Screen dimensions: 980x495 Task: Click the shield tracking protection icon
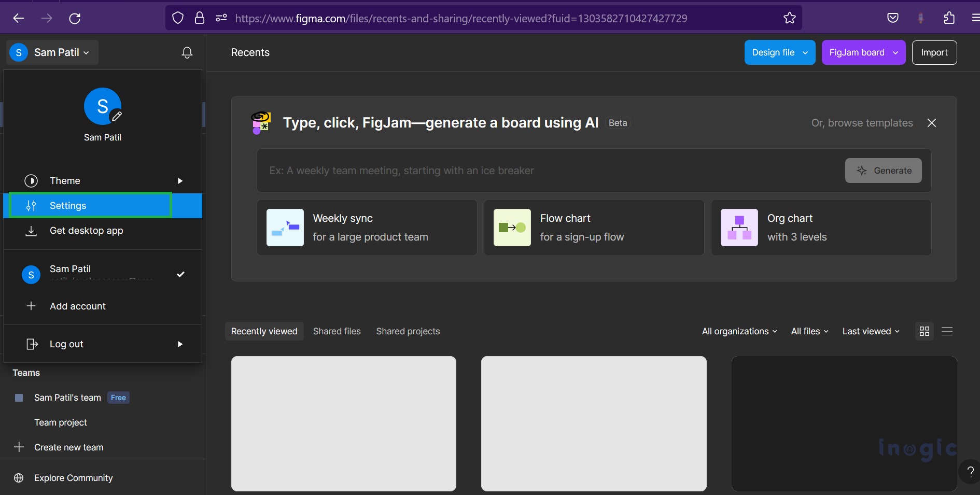click(178, 19)
